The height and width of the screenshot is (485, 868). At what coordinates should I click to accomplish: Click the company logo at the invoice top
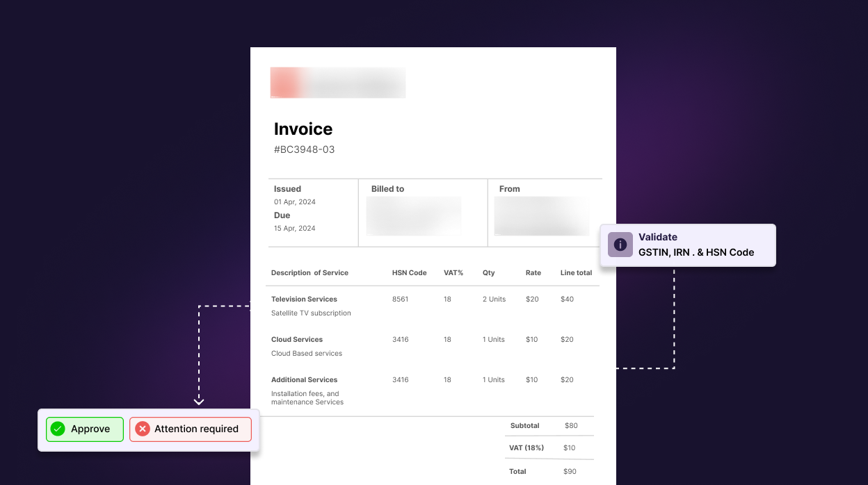click(x=337, y=82)
